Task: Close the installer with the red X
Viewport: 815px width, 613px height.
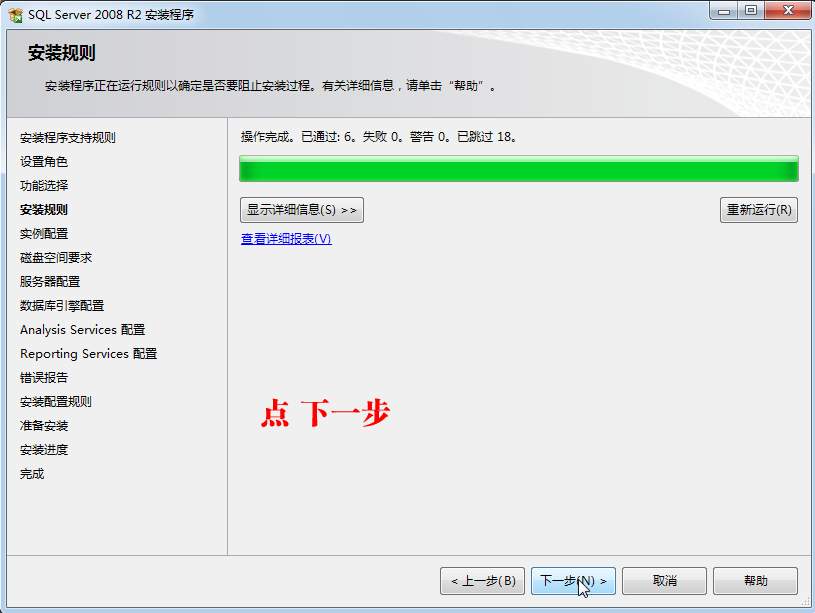Action: coord(788,11)
